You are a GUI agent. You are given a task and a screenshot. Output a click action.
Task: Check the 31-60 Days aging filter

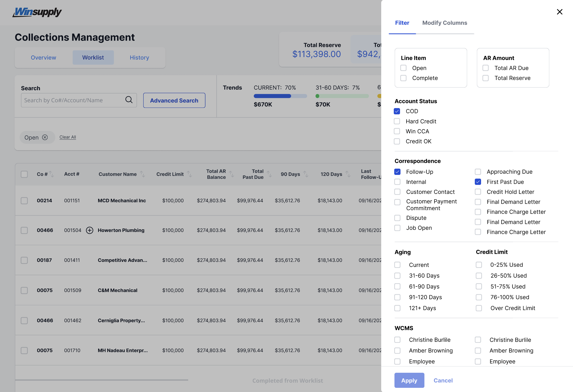397,276
